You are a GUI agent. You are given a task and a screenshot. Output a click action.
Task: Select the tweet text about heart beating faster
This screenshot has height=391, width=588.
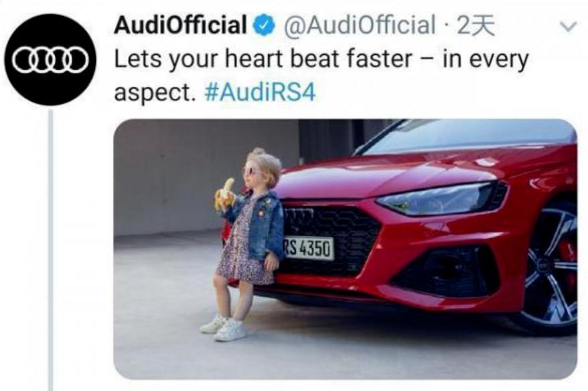coord(321,76)
